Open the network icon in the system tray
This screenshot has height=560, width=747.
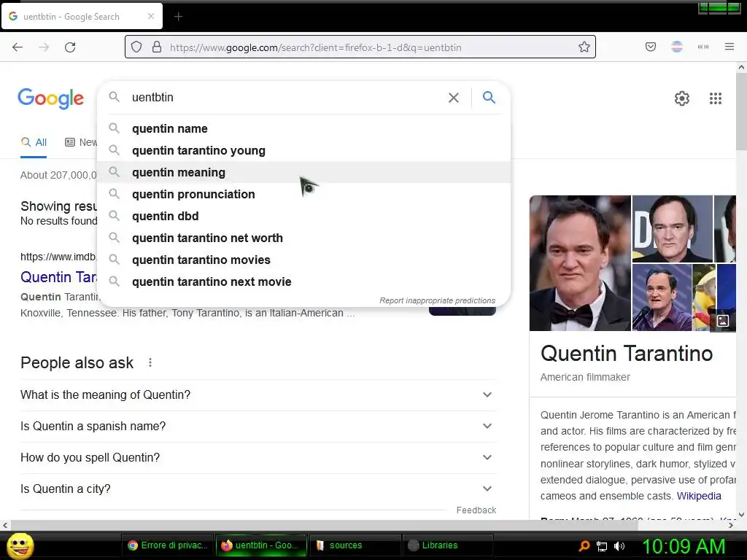602,546
